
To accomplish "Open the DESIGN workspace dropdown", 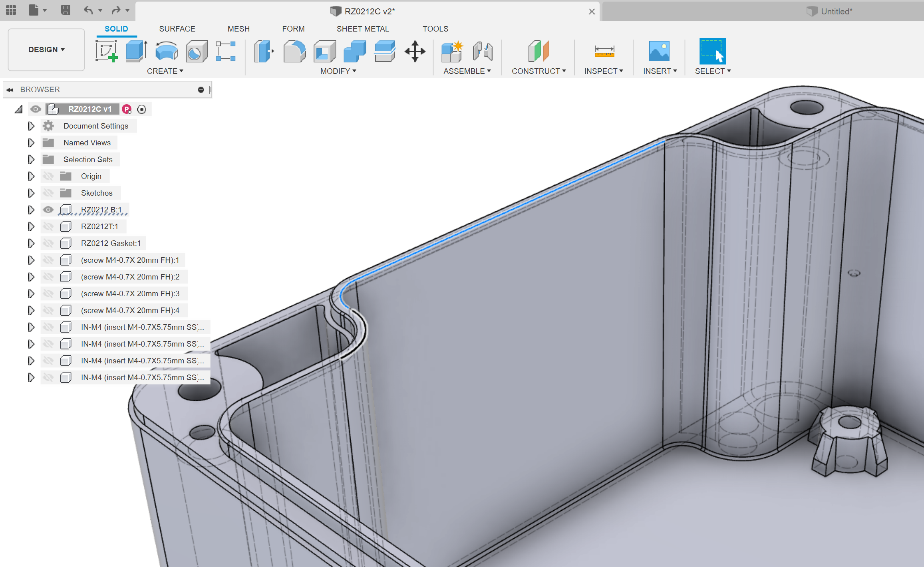I will (x=46, y=50).
